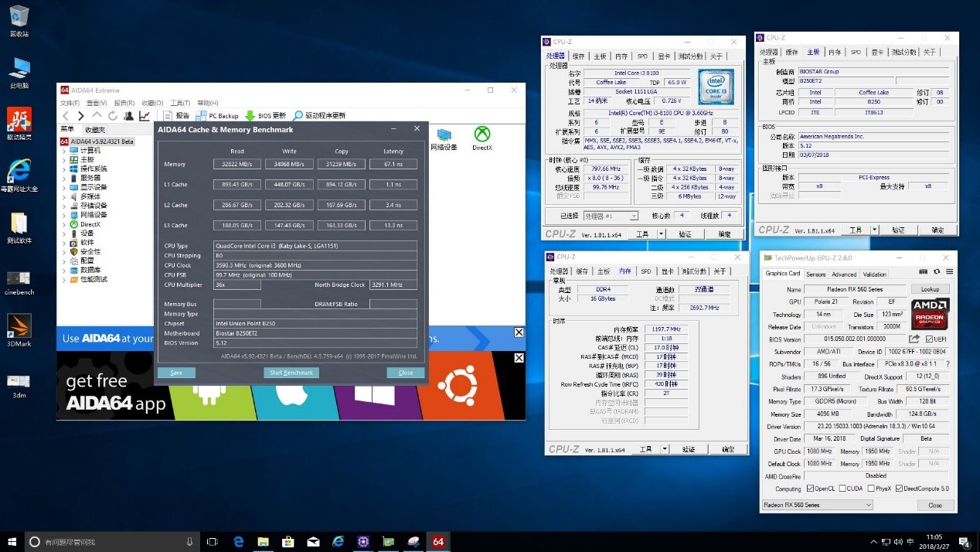Click the back navigation arrow in AIDA64

tap(66, 115)
